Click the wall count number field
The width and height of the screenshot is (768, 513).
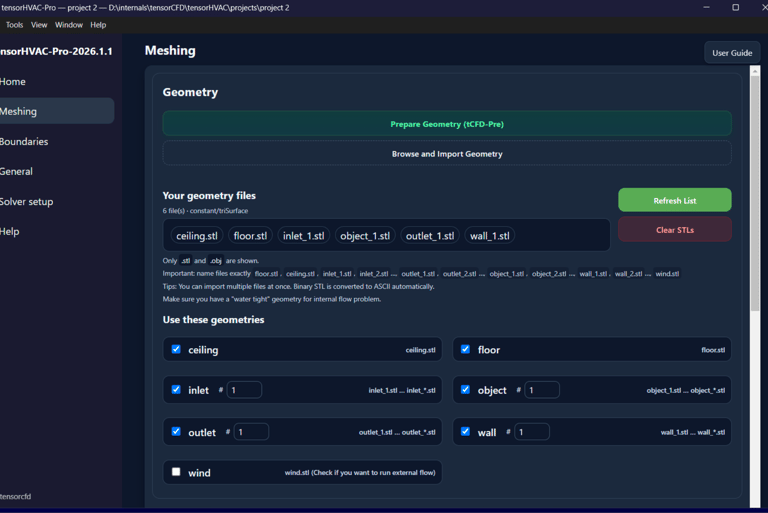click(x=532, y=432)
